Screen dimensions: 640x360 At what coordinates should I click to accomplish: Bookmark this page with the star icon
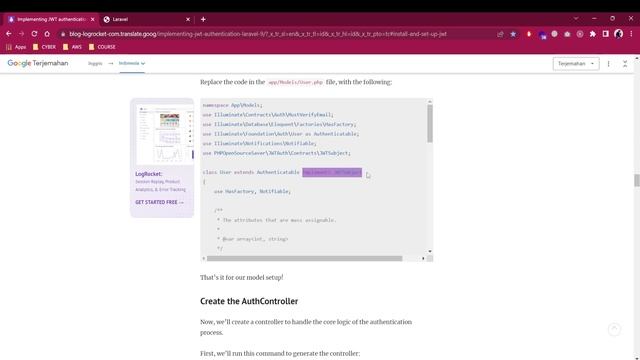513,34
